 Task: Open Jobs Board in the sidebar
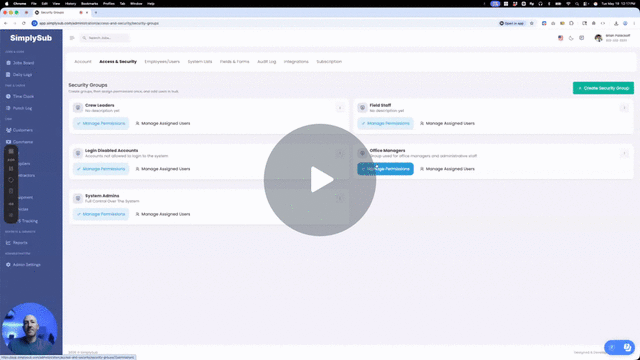(x=20, y=63)
